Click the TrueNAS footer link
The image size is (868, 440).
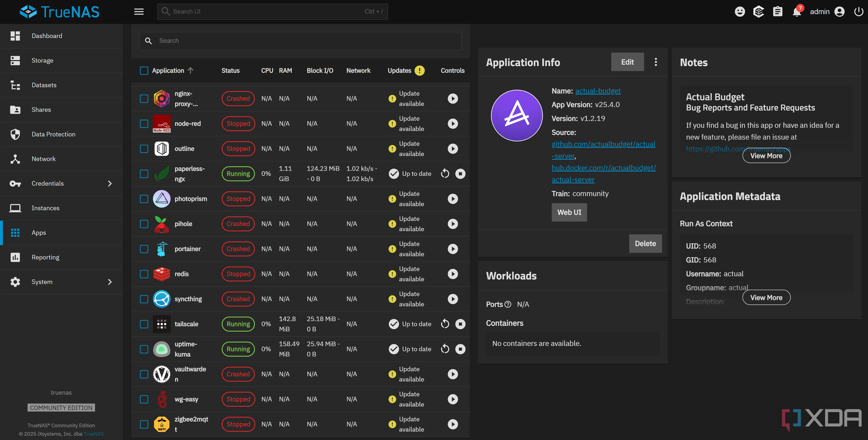pos(93,434)
